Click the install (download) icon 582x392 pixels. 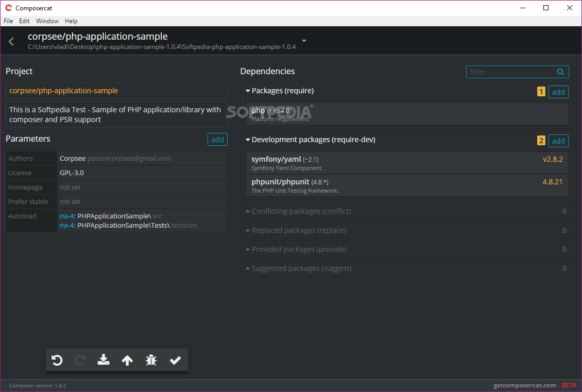click(x=104, y=360)
